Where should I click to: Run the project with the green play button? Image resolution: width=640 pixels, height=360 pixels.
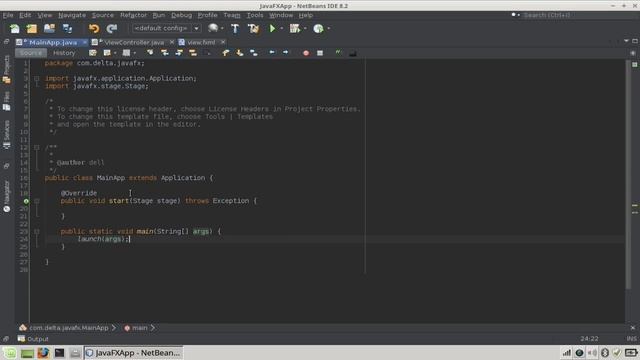coord(272,28)
